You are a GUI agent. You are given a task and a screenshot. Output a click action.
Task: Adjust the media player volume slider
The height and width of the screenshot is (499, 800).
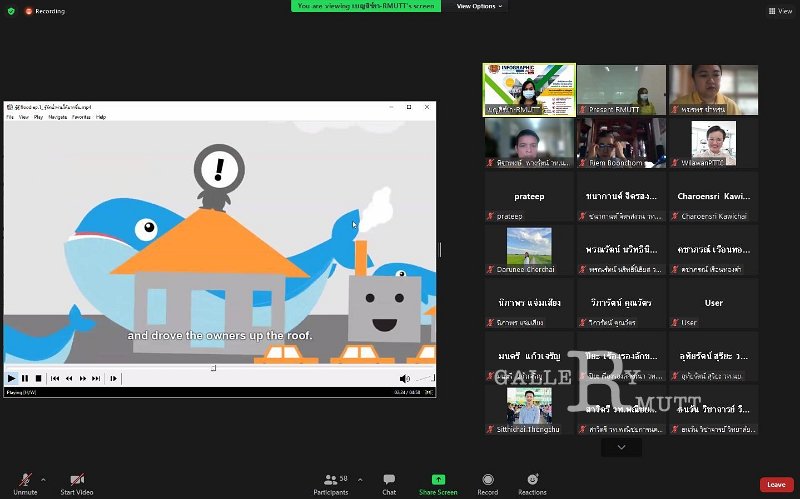point(424,378)
